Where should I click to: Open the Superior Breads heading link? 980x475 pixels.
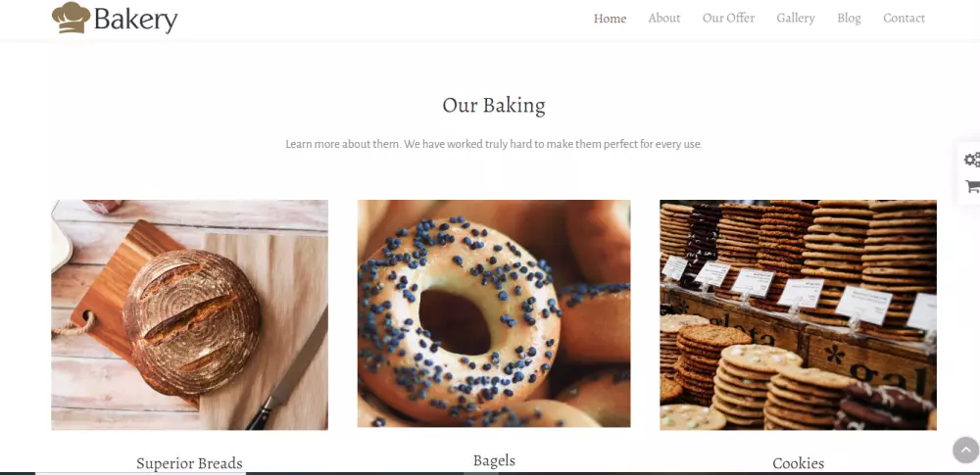point(189,463)
